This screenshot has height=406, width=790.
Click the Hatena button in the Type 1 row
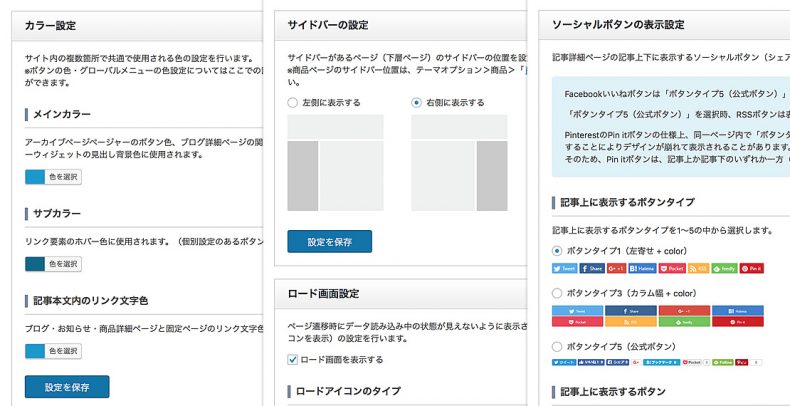645,269
